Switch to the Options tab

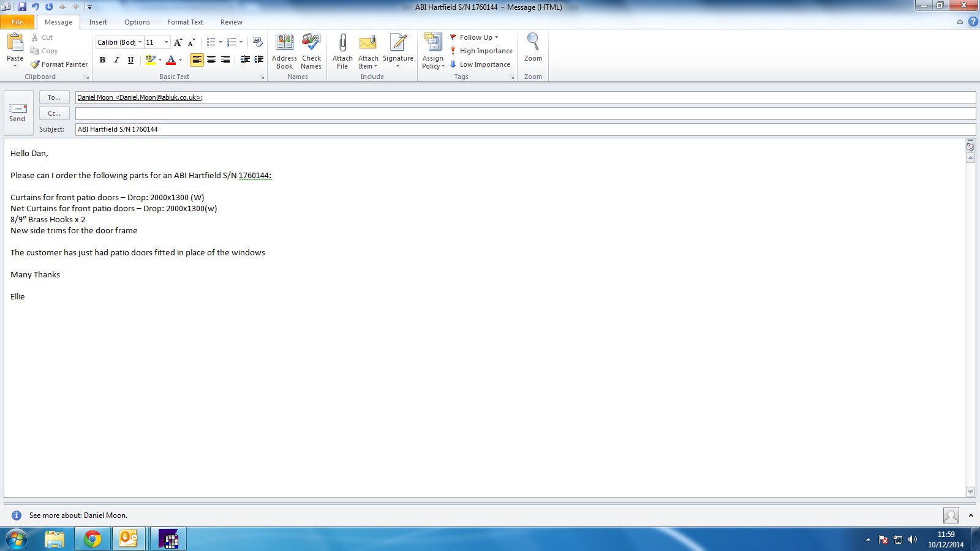click(x=137, y=22)
